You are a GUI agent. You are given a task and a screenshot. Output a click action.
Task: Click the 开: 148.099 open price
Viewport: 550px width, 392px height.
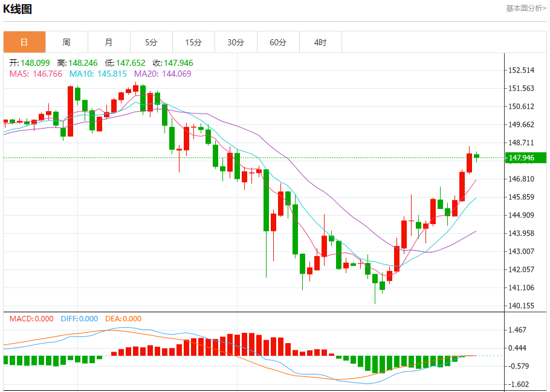tap(30, 63)
